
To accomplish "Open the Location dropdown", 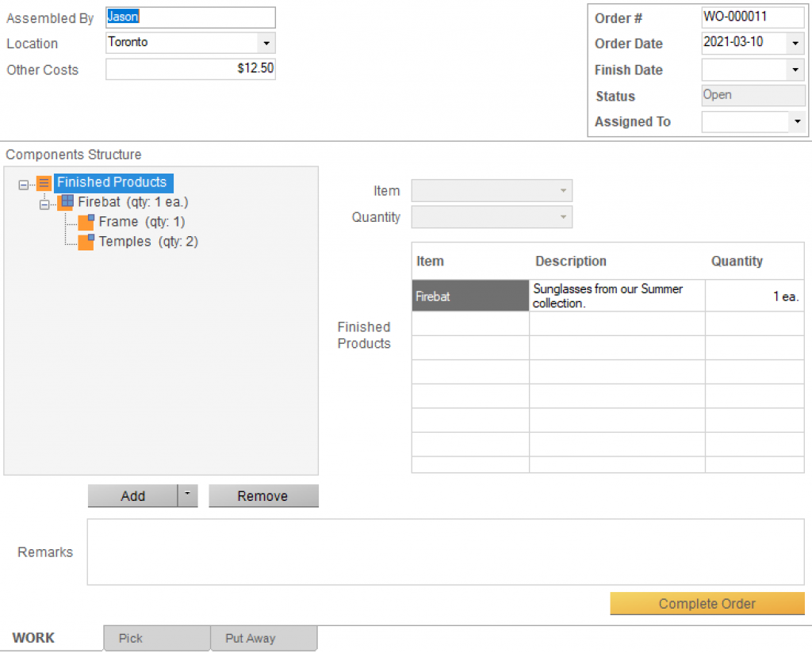I will click(x=266, y=43).
